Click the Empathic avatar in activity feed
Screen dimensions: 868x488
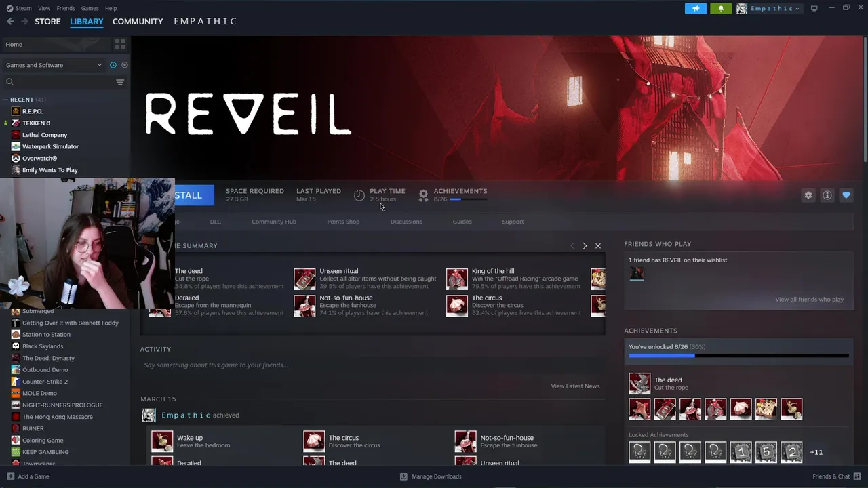click(x=149, y=415)
